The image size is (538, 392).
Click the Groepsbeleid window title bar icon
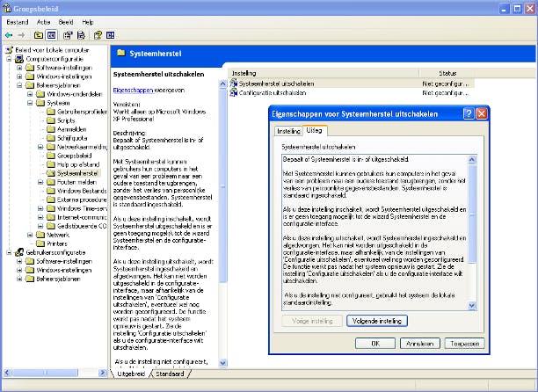point(7,8)
